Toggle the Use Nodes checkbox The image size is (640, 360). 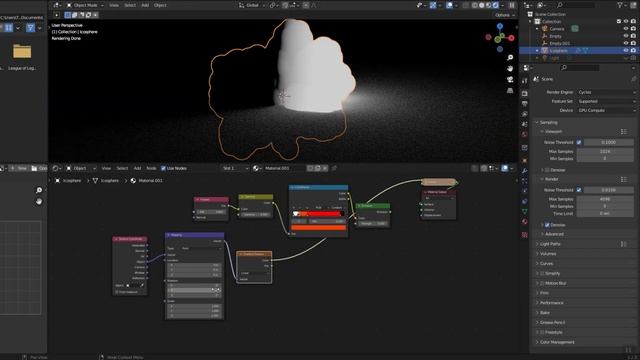pos(163,168)
